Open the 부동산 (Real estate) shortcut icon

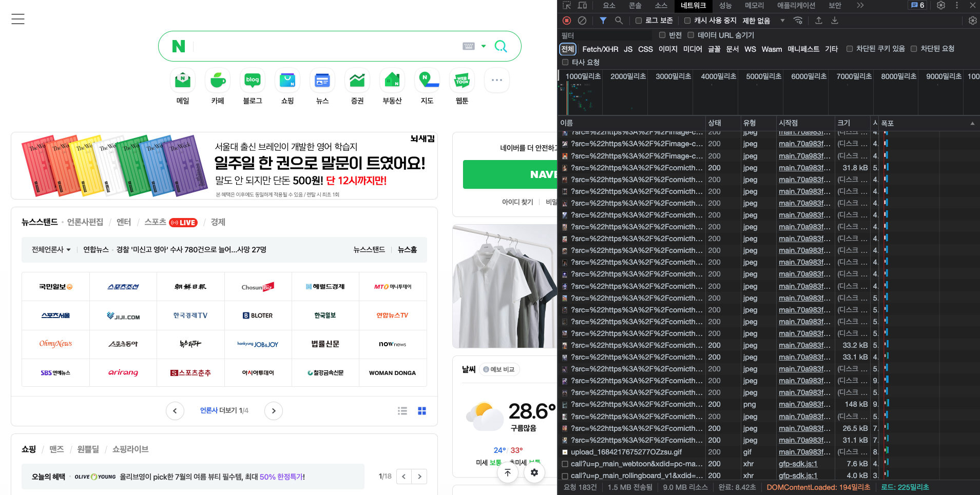pyautogui.click(x=392, y=80)
